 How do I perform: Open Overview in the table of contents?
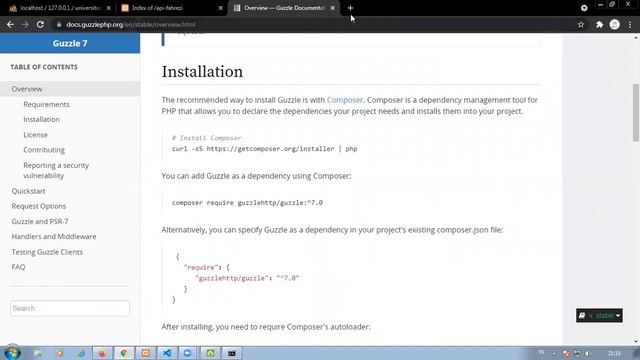coord(27,89)
